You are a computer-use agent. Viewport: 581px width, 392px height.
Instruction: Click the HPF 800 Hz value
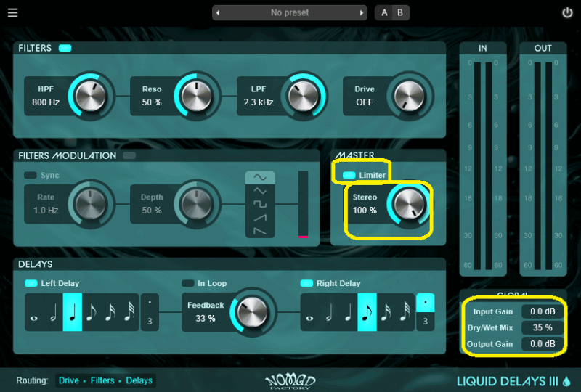46,102
